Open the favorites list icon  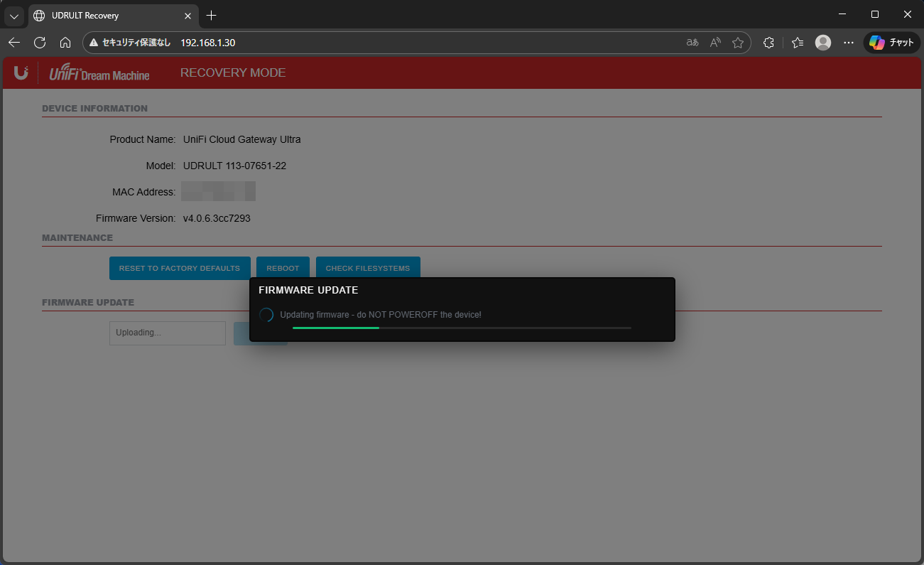coord(798,43)
